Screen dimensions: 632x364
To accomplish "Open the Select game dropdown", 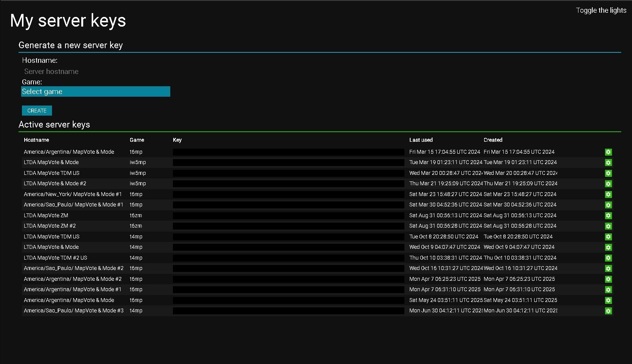I will tap(96, 92).
